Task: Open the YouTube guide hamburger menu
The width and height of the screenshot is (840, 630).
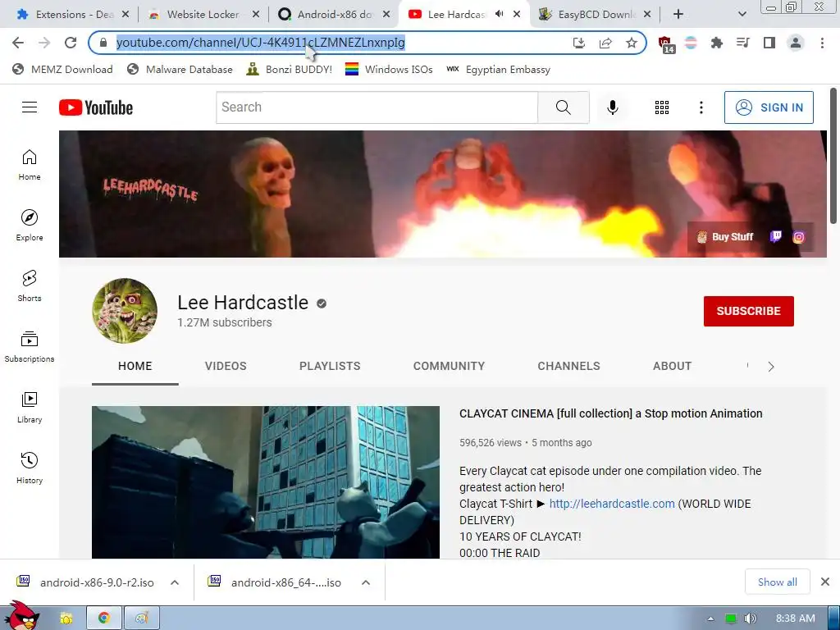Action: tap(30, 107)
